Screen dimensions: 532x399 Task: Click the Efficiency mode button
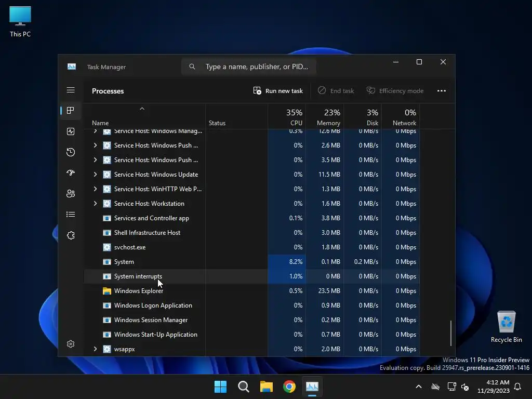(395, 90)
